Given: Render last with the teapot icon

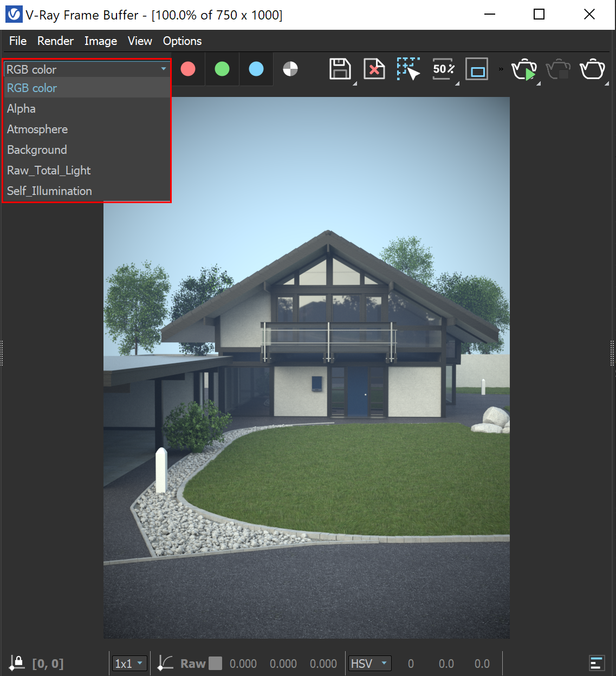Looking at the screenshot, I should pos(592,69).
